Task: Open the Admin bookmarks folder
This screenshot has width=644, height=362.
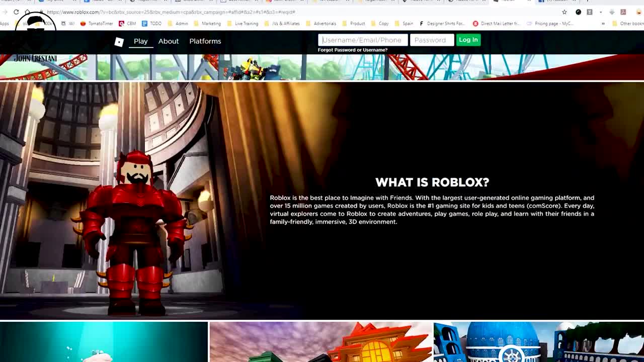Action: click(178, 24)
